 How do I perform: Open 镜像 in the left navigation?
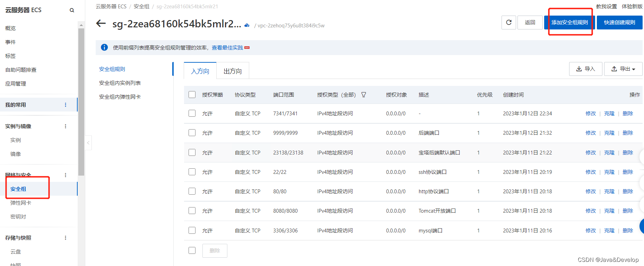(x=16, y=154)
